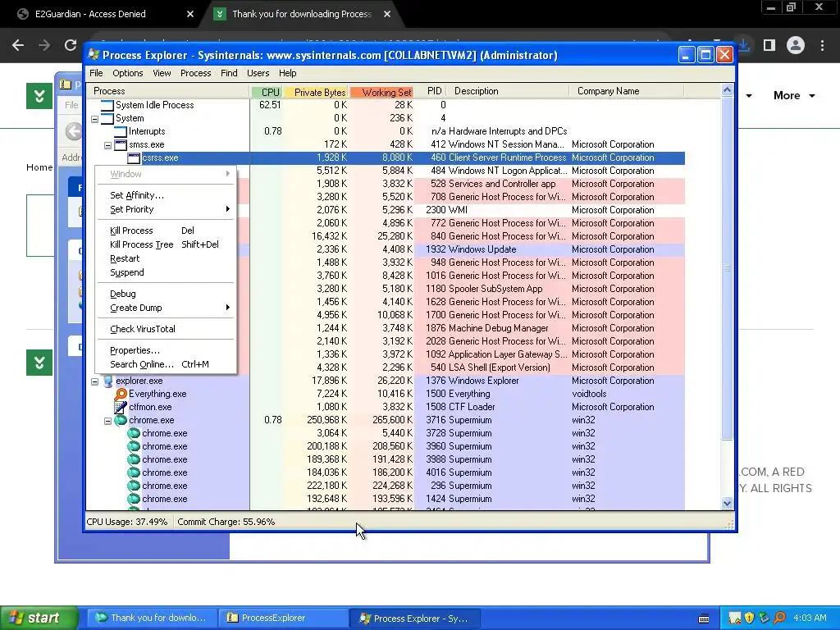Click the on-screen keyboard taskbar icon

(704, 619)
